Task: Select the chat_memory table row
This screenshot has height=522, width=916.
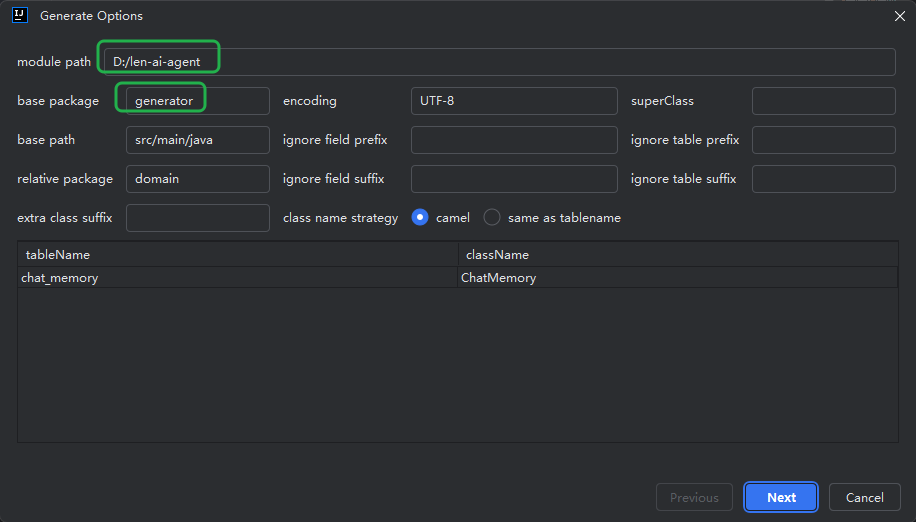Action: (x=457, y=278)
